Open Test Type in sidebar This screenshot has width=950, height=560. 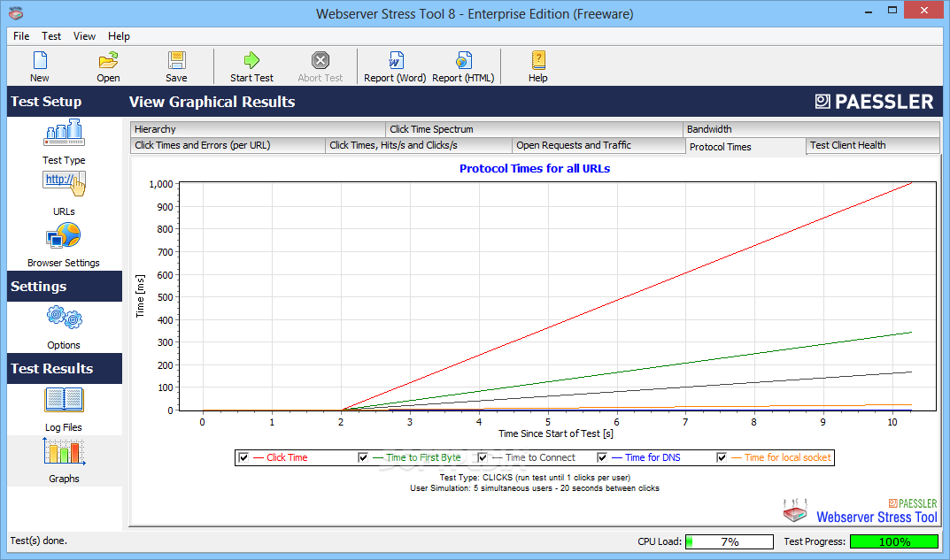(x=64, y=142)
